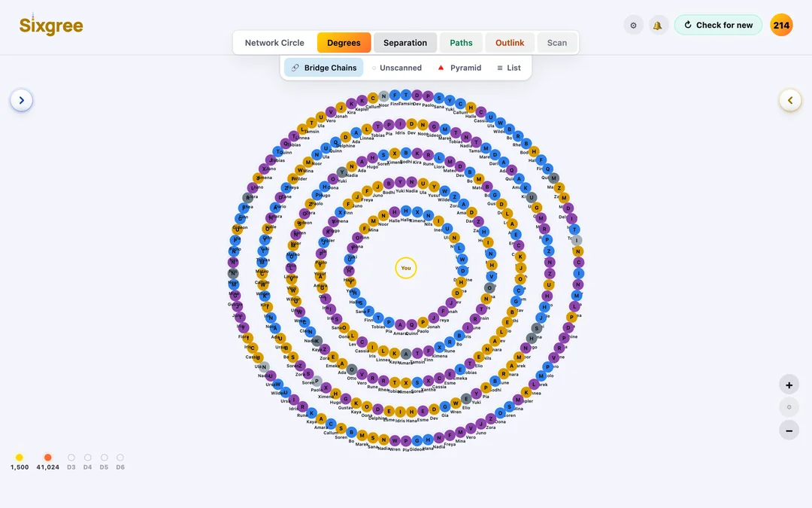Go to the Paths tab
Image resolution: width=812 pixels, height=508 pixels.
(461, 42)
